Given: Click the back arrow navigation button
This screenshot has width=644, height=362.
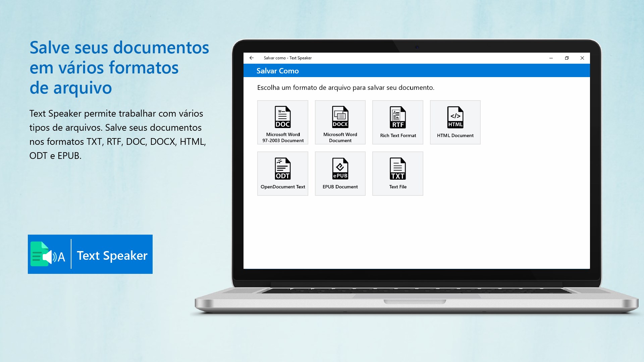Looking at the screenshot, I should tap(251, 58).
